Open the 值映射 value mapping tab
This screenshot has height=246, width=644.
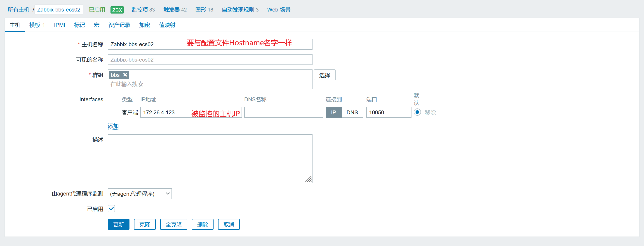click(167, 25)
